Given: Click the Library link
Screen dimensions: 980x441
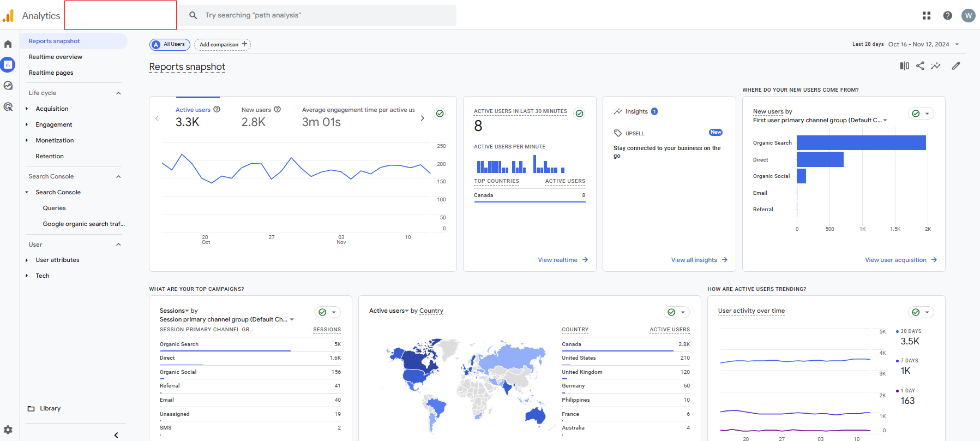Looking at the screenshot, I should tap(50, 408).
